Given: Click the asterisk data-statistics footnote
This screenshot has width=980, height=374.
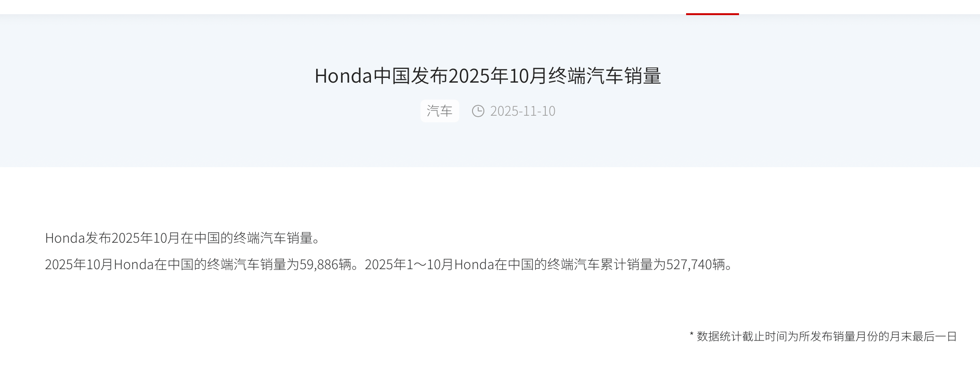Looking at the screenshot, I should point(823,336).
